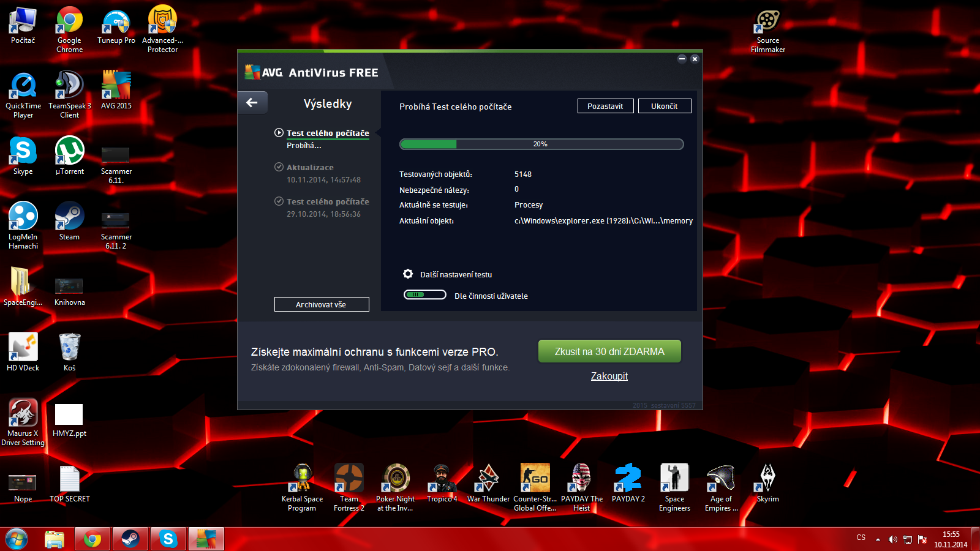Launch Skyrim desktop shortcut
The image size is (980, 551).
point(767,484)
